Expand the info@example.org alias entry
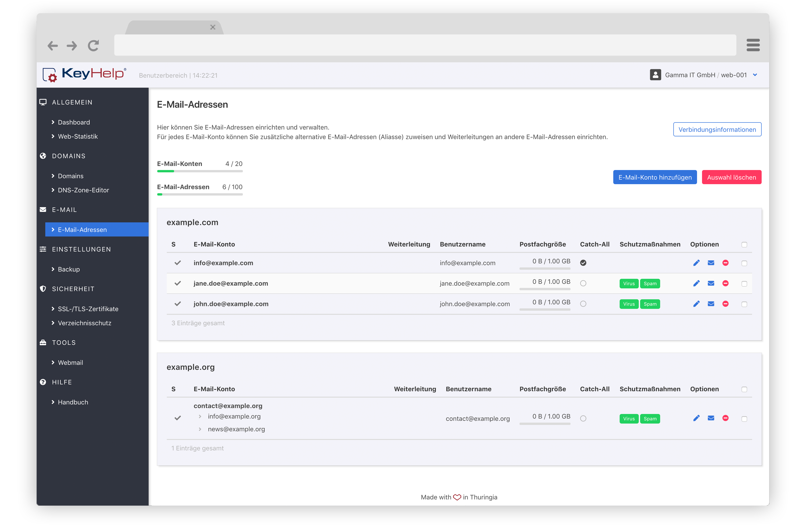 [200, 416]
